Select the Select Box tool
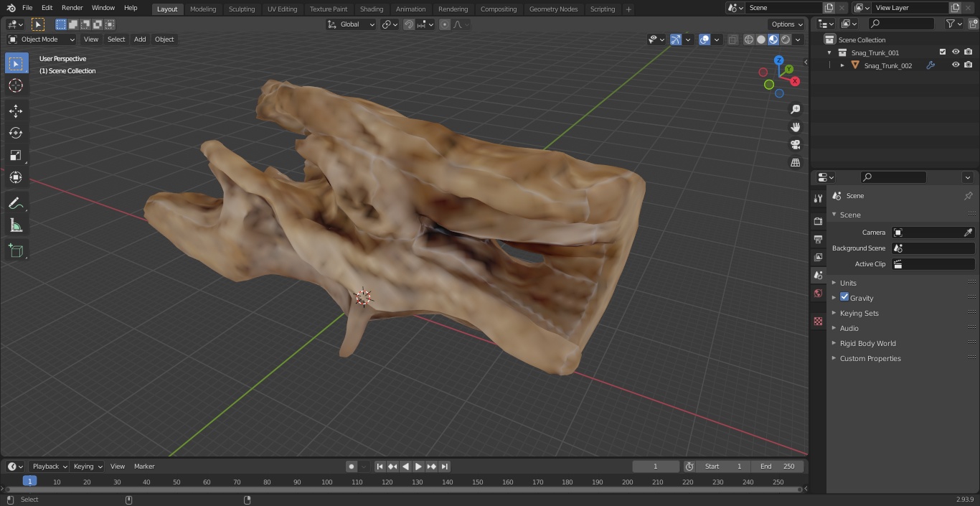980x506 pixels. click(x=16, y=63)
